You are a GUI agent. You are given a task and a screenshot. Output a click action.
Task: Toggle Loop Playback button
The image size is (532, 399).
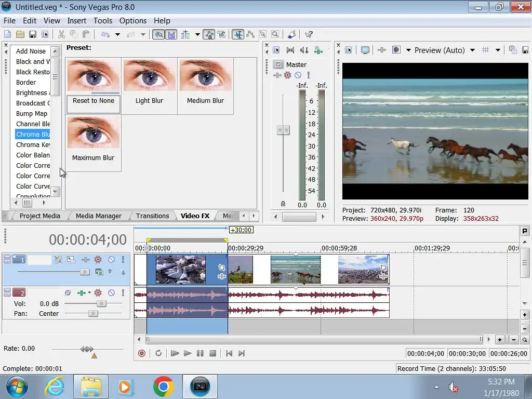pos(158,353)
